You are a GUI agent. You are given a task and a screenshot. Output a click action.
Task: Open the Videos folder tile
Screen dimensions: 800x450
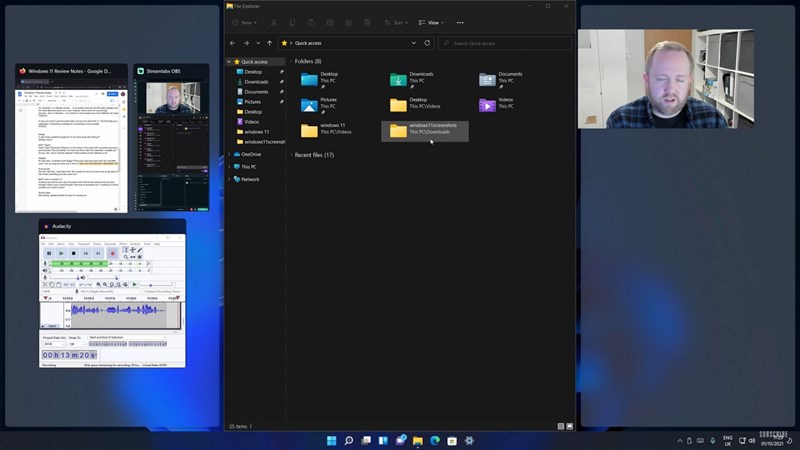point(515,104)
